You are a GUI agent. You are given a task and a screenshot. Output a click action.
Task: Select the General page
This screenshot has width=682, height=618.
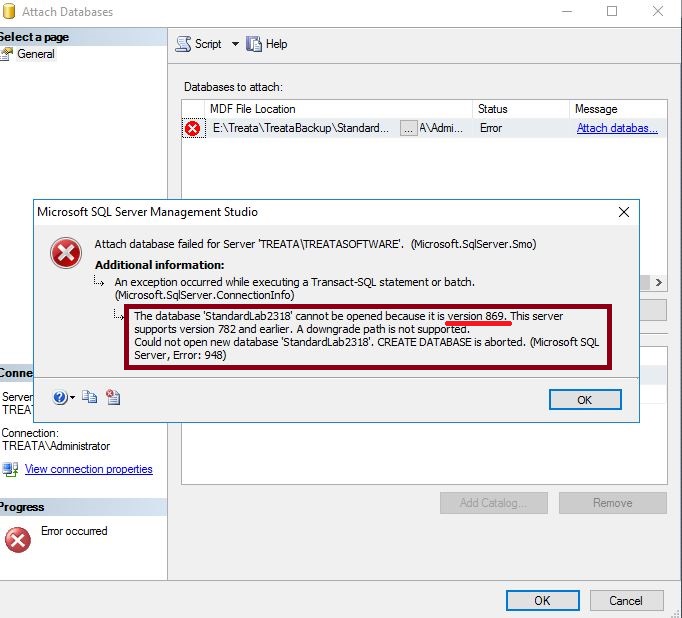[36, 54]
